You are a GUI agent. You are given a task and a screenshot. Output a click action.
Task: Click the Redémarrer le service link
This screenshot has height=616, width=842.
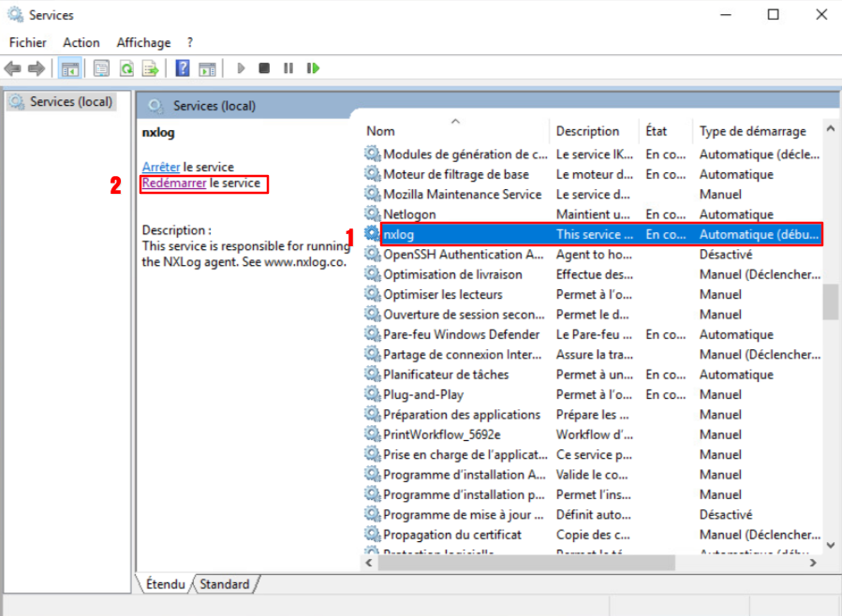coord(174,183)
